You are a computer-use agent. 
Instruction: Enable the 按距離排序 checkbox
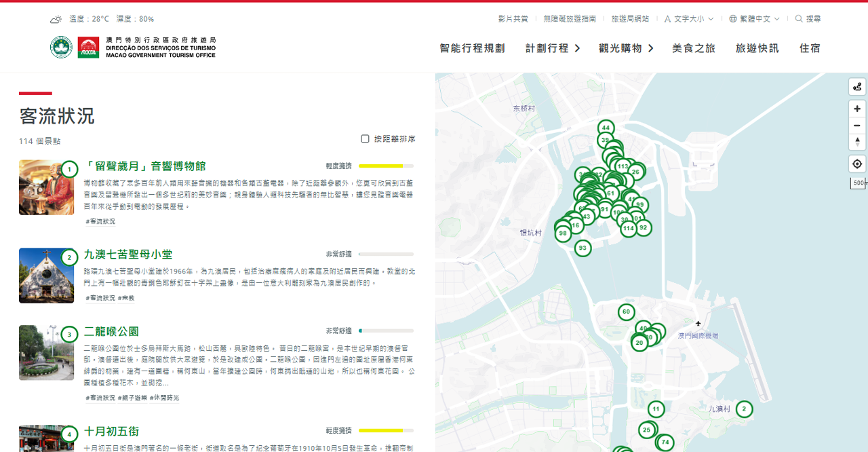[366, 139]
